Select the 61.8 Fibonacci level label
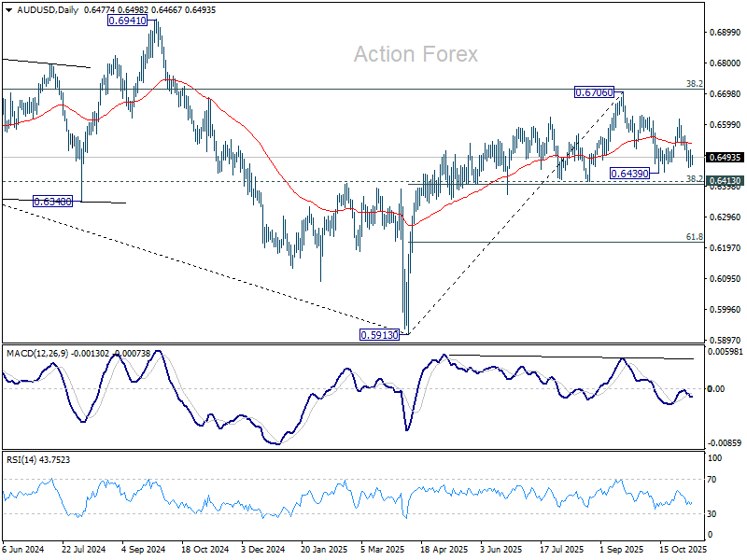 (x=694, y=237)
